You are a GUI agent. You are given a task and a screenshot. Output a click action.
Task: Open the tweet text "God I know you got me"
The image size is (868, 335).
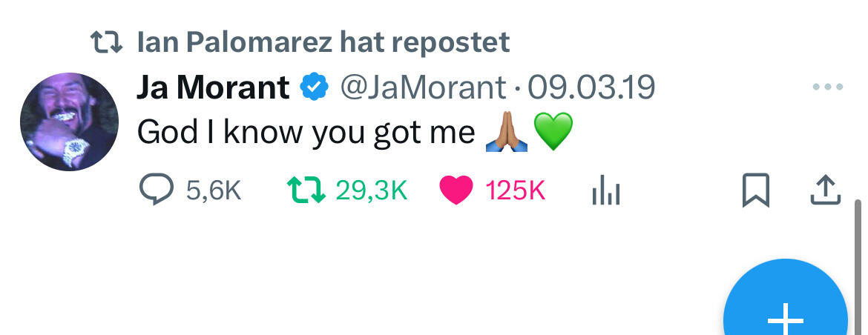[306, 133]
